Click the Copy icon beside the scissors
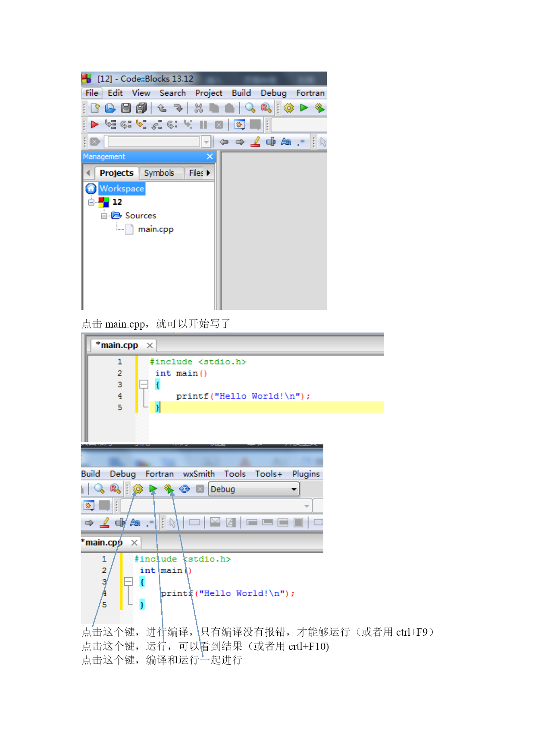This screenshot has width=535, height=756. 214,108
